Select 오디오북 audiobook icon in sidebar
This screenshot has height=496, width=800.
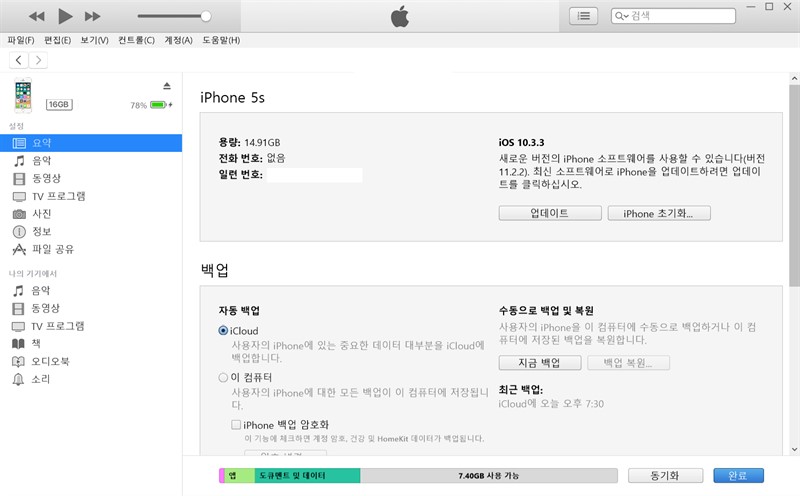pyautogui.click(x=18, y=361)
